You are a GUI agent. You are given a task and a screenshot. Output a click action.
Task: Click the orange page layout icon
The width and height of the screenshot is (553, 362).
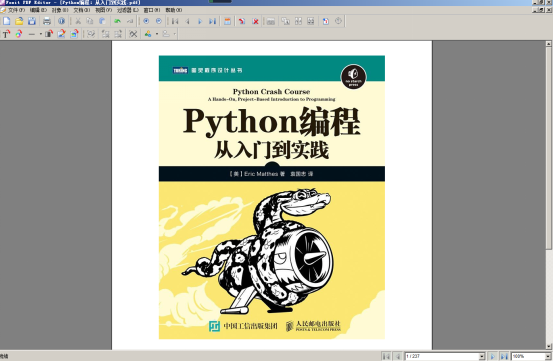point(227,21)
